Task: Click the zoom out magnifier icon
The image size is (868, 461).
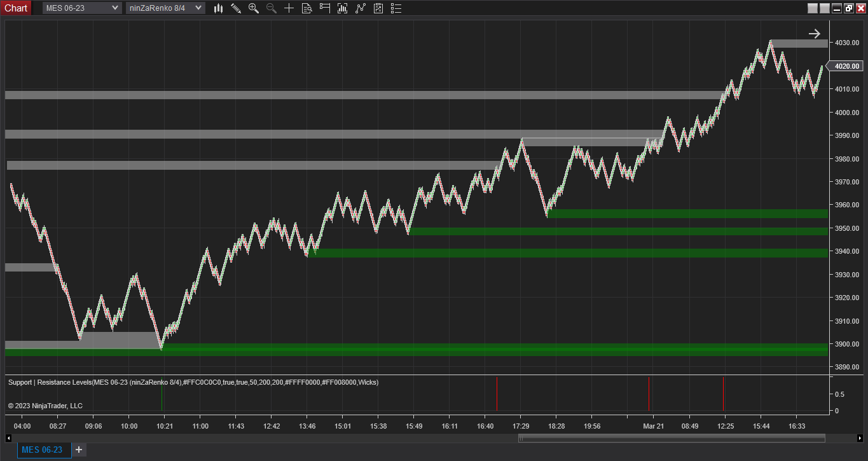Action: [272, 8]
